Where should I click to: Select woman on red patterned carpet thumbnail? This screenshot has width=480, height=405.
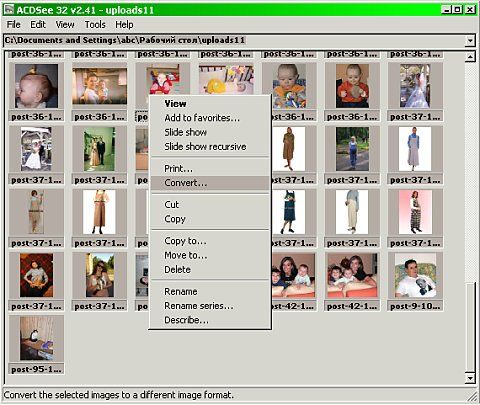pos(36,275)
